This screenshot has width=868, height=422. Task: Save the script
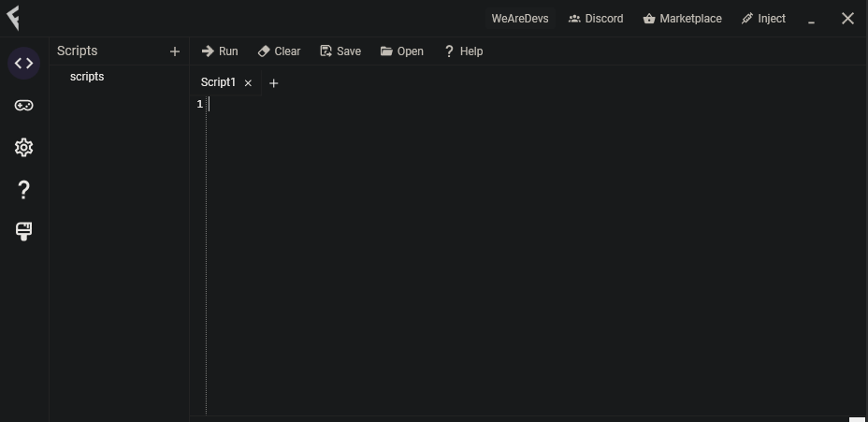click(340, 51)
